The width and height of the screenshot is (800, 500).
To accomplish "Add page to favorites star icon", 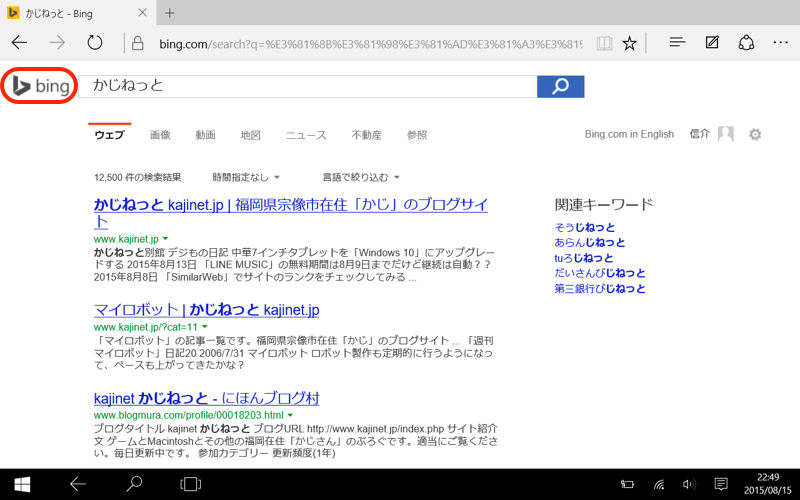I will pos(629,43).
